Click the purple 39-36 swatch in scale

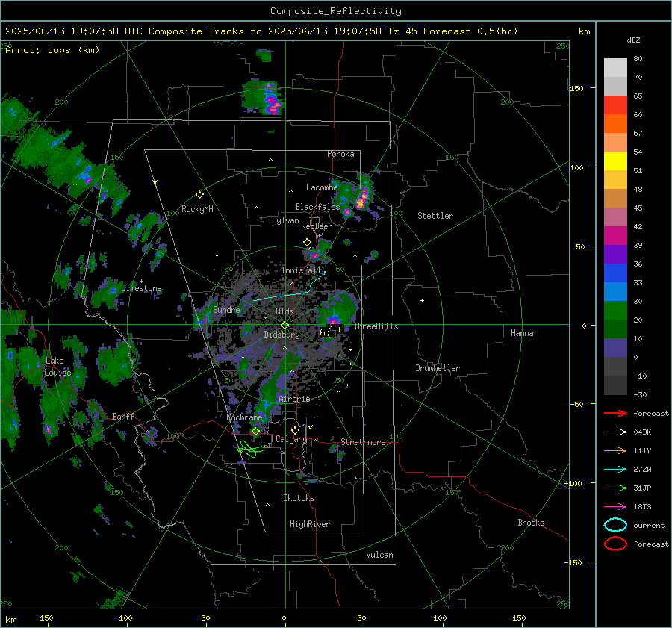[x=615, y=254]
